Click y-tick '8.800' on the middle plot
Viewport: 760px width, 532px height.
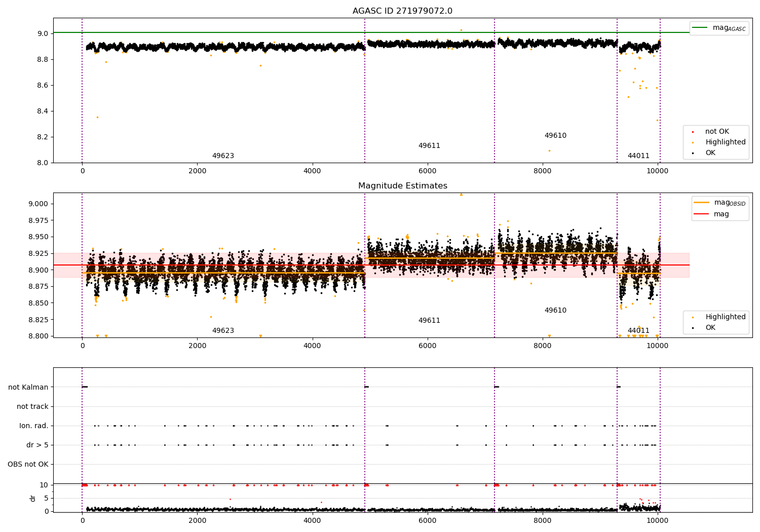pyautogui.click(x=39, y=336)
